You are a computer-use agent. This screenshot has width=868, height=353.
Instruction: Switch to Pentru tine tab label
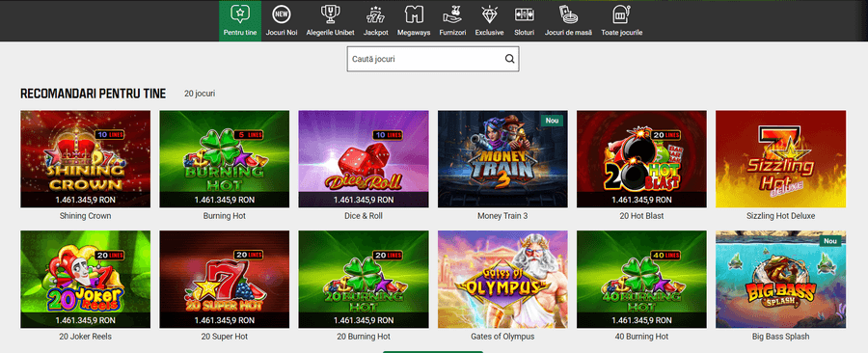coord(240,33)
